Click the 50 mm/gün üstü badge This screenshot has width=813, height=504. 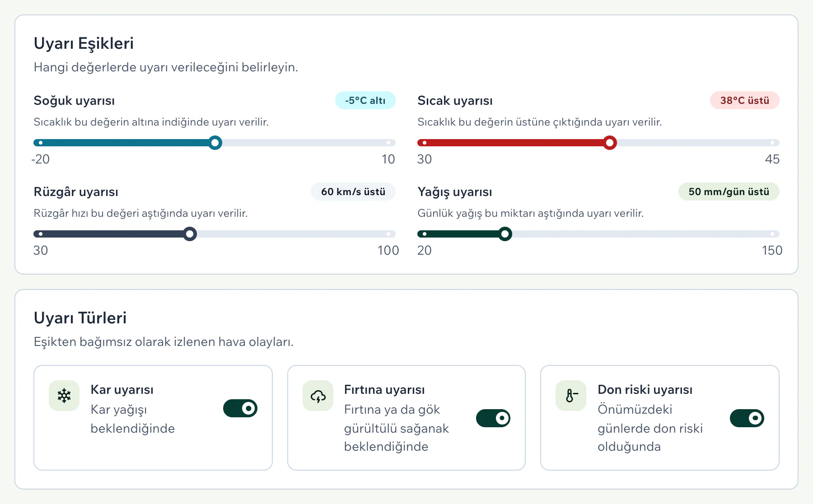tap(729, 191)
